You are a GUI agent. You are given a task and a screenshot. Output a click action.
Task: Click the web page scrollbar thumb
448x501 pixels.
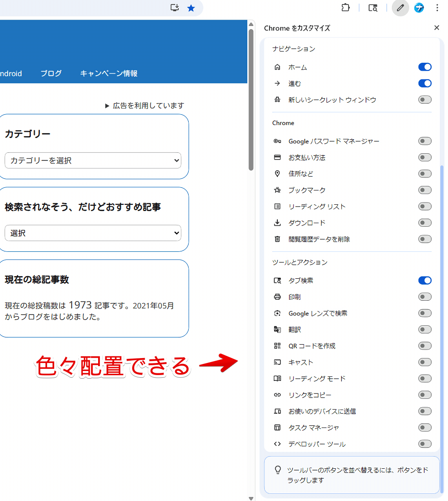pyautogui.click(x=251, y=99)
